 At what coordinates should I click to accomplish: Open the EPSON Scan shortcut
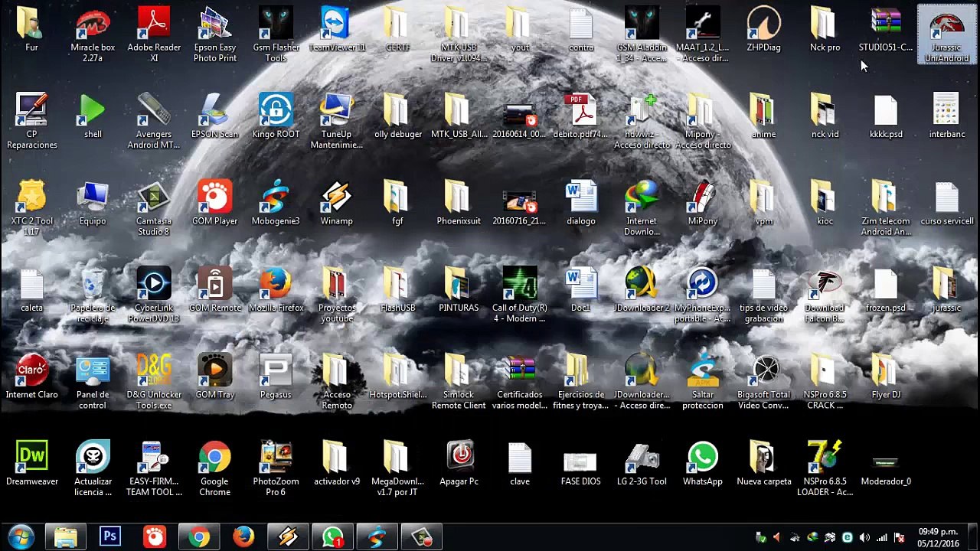[215, 116]
